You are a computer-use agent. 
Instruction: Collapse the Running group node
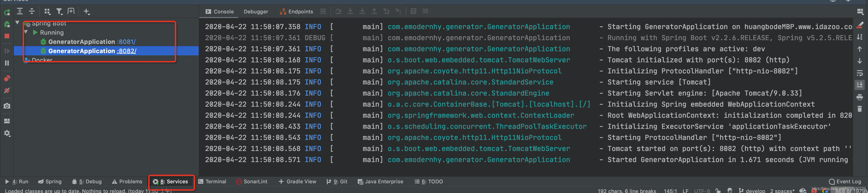point(26,32)
